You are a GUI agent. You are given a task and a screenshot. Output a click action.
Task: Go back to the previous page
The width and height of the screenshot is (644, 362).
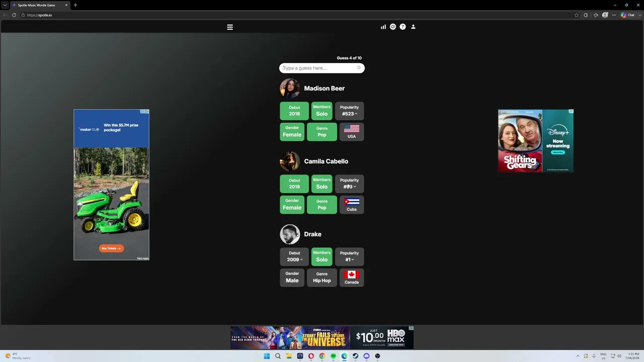(5, 15)
